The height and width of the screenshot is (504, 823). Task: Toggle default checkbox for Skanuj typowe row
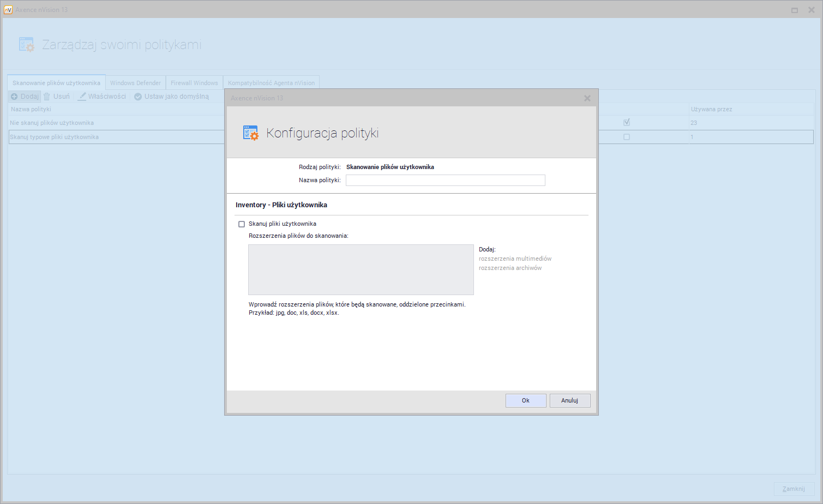coord(627,137)
